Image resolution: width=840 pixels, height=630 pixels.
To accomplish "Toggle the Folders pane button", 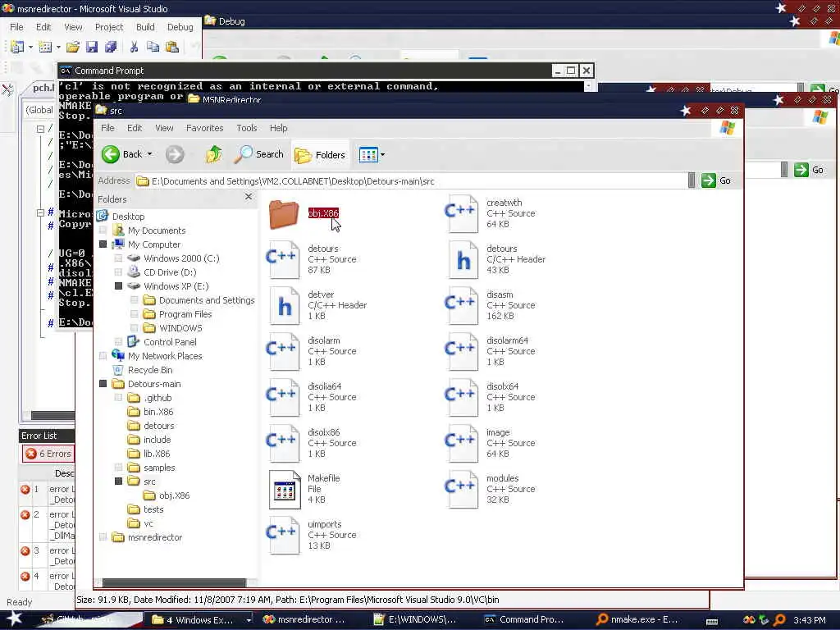I will pyautogui.click(x=320, y=155).
